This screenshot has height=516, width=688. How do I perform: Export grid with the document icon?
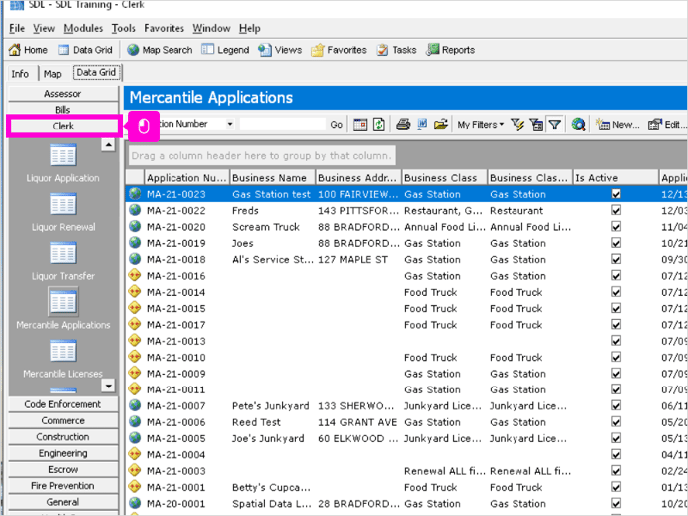pyautogui.click(x=422, y=125)
